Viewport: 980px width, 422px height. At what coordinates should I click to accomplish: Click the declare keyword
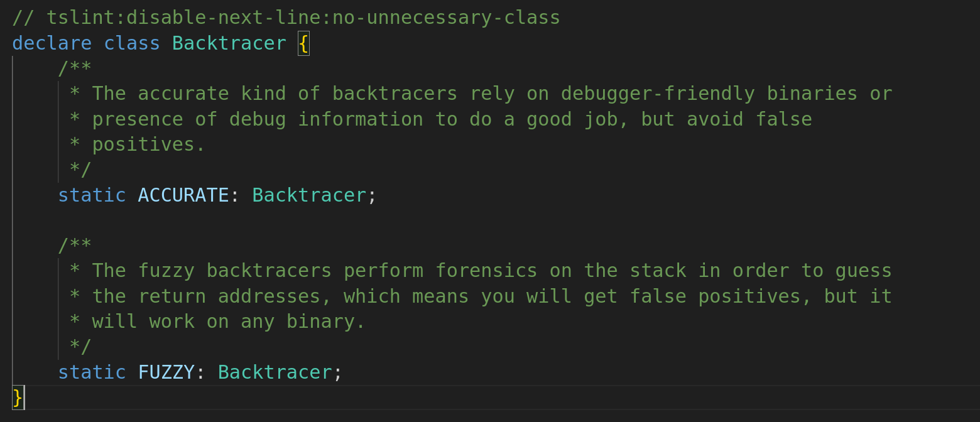[52, 43]
